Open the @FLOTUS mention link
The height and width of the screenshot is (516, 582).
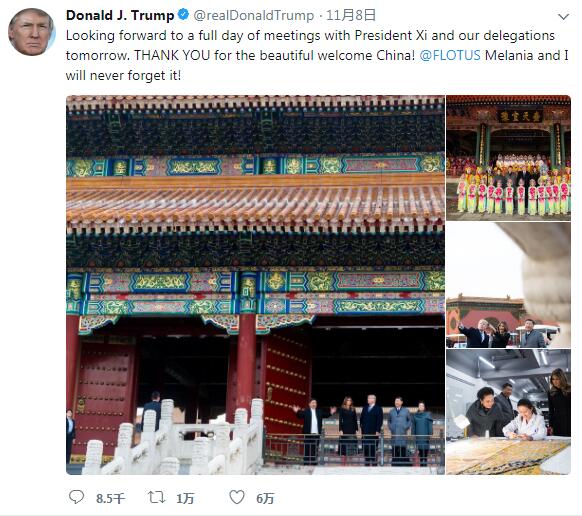tap(450, 55)
